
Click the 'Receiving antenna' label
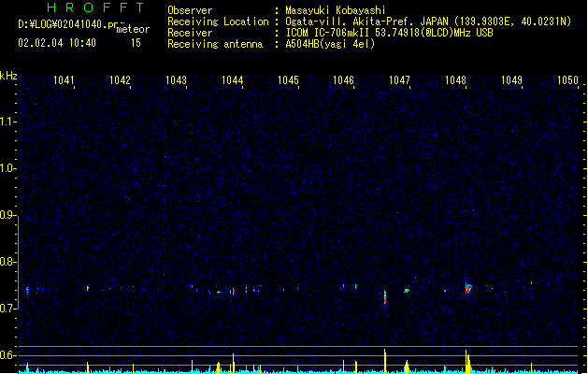215,44
